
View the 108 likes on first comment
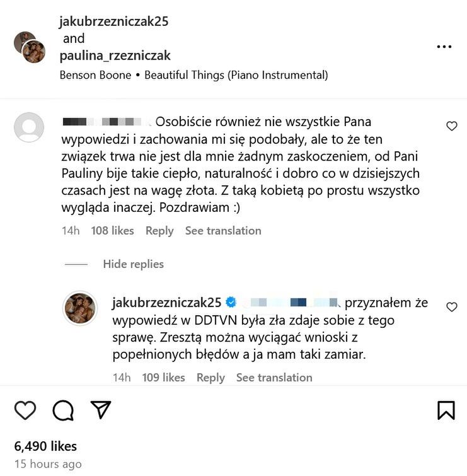[x=112, y=231]
